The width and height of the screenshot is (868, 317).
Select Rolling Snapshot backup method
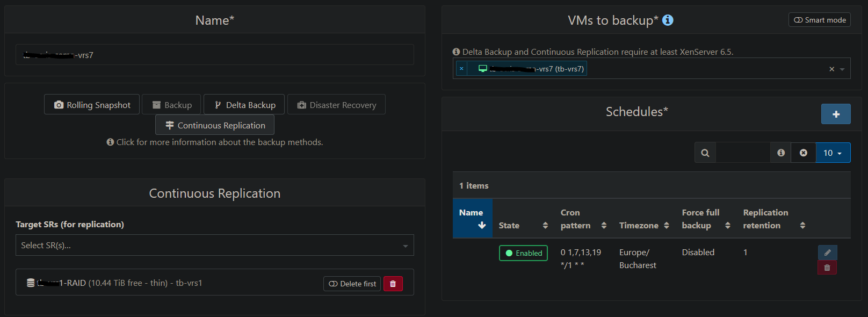click(x=92, y=105)
